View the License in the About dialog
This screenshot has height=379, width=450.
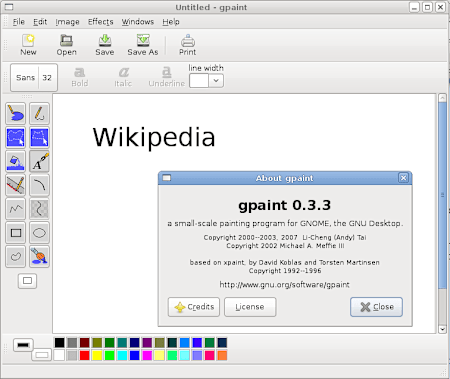click(x=250, y=307)
